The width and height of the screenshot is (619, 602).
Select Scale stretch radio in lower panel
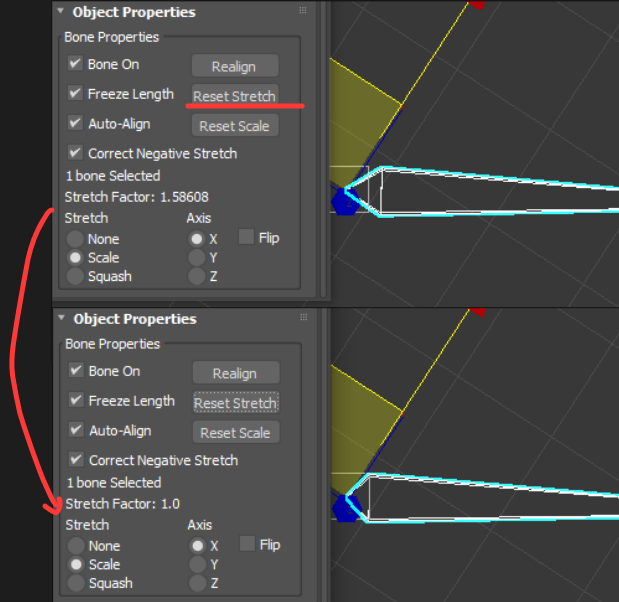pyautogui.click(x=76, y=564)
